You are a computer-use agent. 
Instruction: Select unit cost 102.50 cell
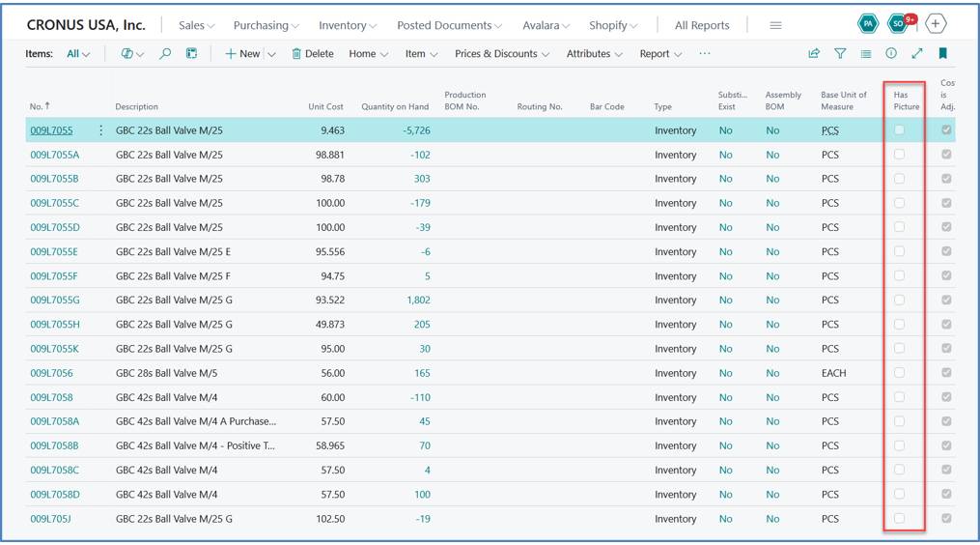[x=331, y=519]
